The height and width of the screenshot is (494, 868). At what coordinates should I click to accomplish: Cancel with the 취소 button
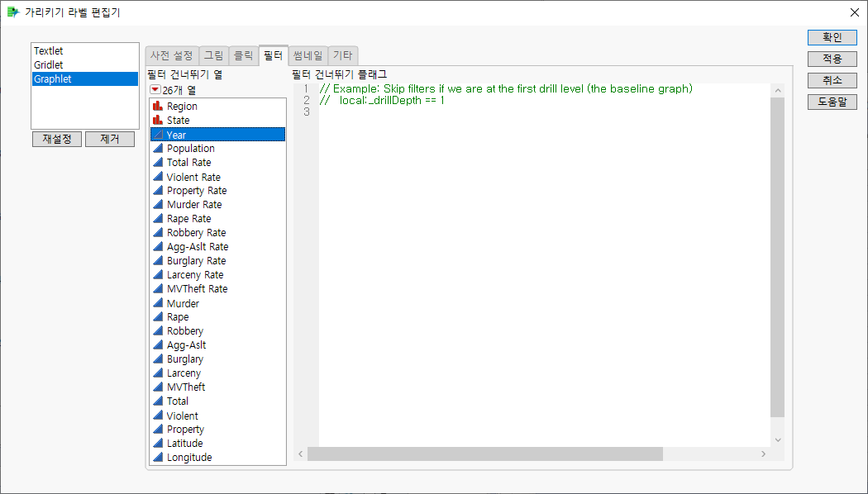pyautogui.click(x=832, y=80)
